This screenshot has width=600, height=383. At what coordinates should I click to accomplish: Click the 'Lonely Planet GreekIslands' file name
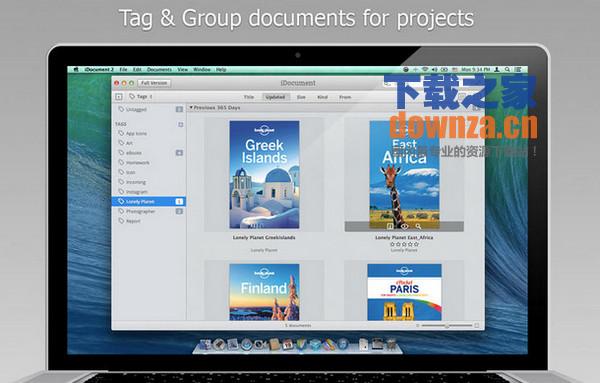[264, 238]
